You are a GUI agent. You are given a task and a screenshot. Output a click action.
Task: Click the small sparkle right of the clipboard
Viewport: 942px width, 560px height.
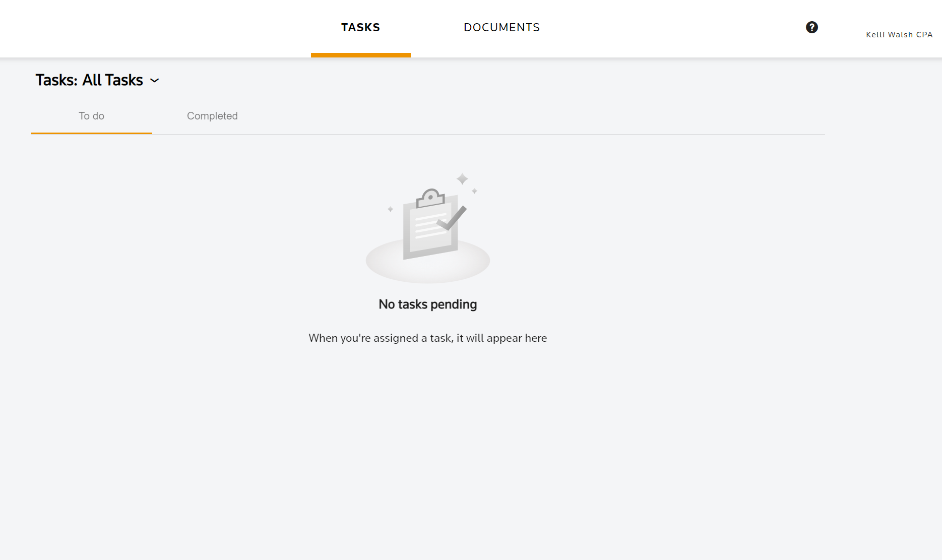click(x=474, y=191)
